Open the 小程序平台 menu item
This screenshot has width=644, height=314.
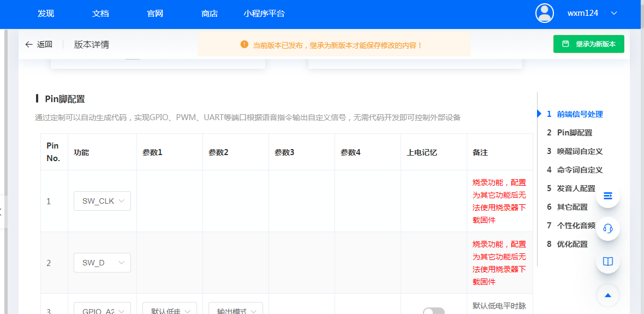pyautogui.click(x=264, y=14)
